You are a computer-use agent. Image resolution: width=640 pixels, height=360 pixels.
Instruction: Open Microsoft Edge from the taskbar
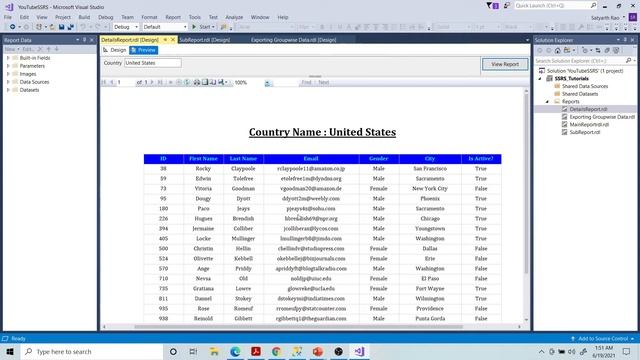235,351
